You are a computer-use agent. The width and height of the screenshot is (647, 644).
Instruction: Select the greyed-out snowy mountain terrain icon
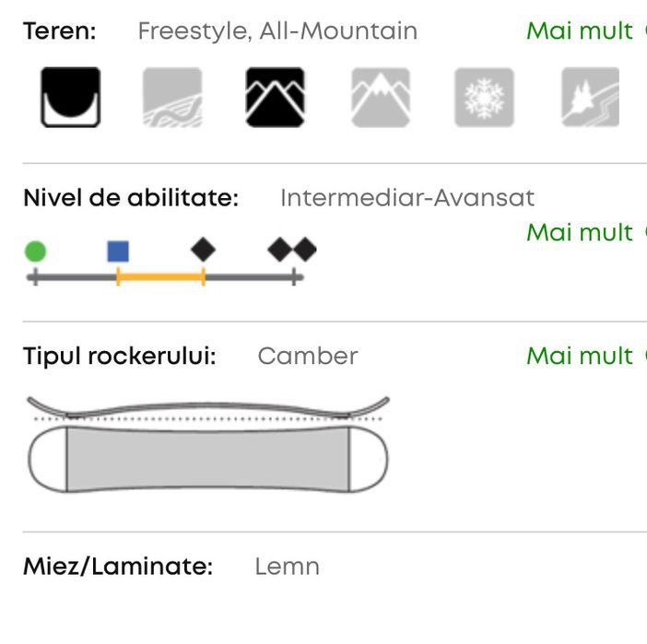point(380,97)
